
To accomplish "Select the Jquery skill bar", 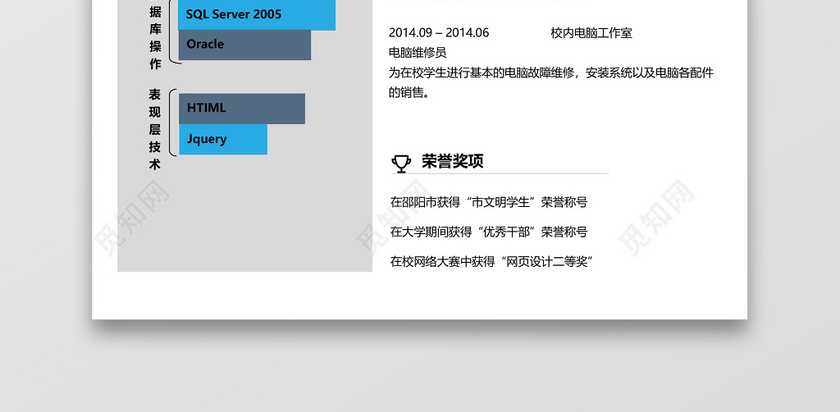I will pos(223,139).
